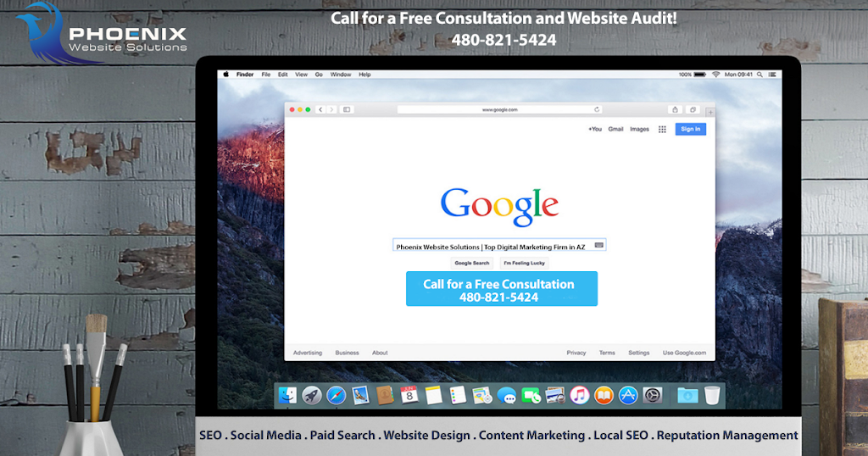
Task: Click the Business footer link
Action: [347, 353]
